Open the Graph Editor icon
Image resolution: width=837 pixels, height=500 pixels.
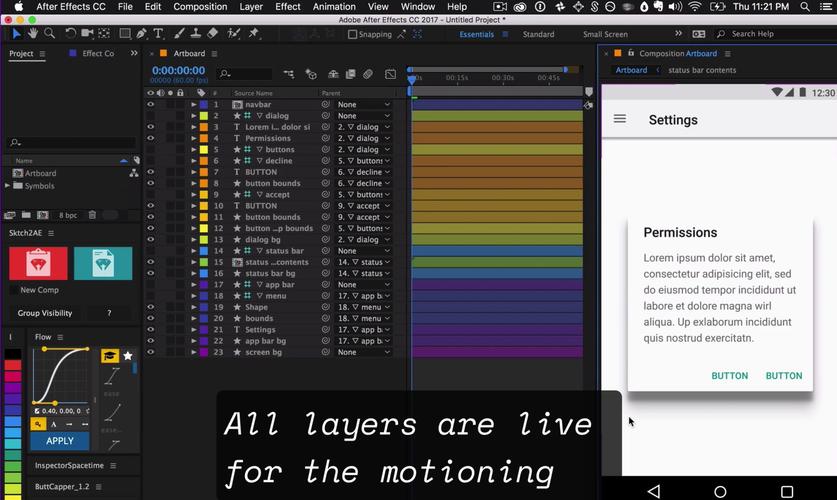[x=390, y=74]
